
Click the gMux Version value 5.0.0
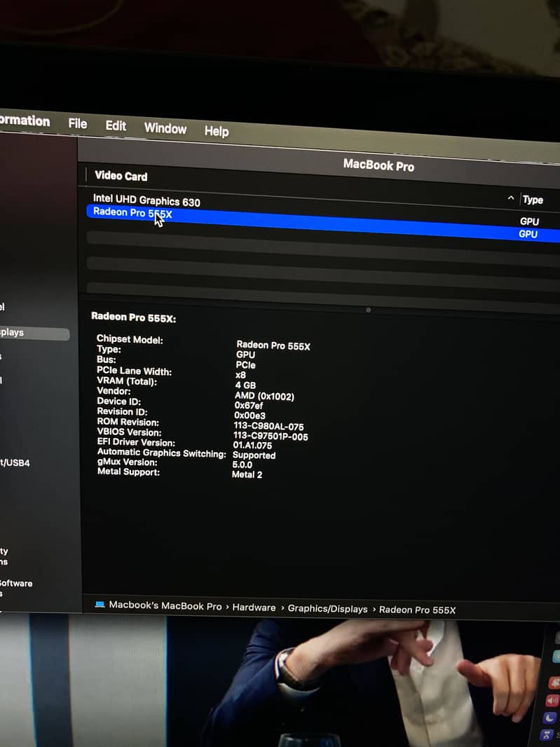click(x=242, y=465)
